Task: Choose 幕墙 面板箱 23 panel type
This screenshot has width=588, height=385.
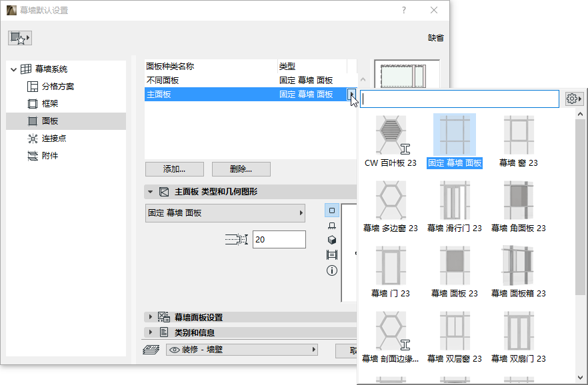Action: point(519,272)
